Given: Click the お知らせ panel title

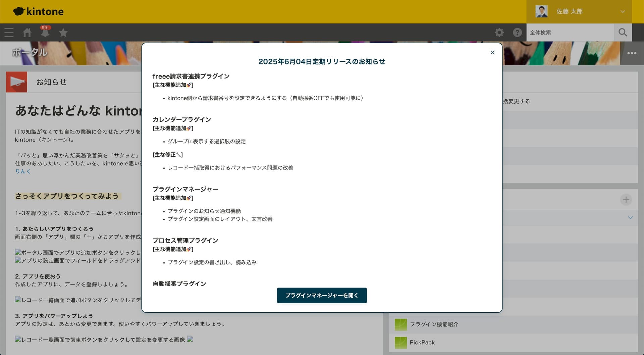Looking at the screenshot, I should 51,82.
